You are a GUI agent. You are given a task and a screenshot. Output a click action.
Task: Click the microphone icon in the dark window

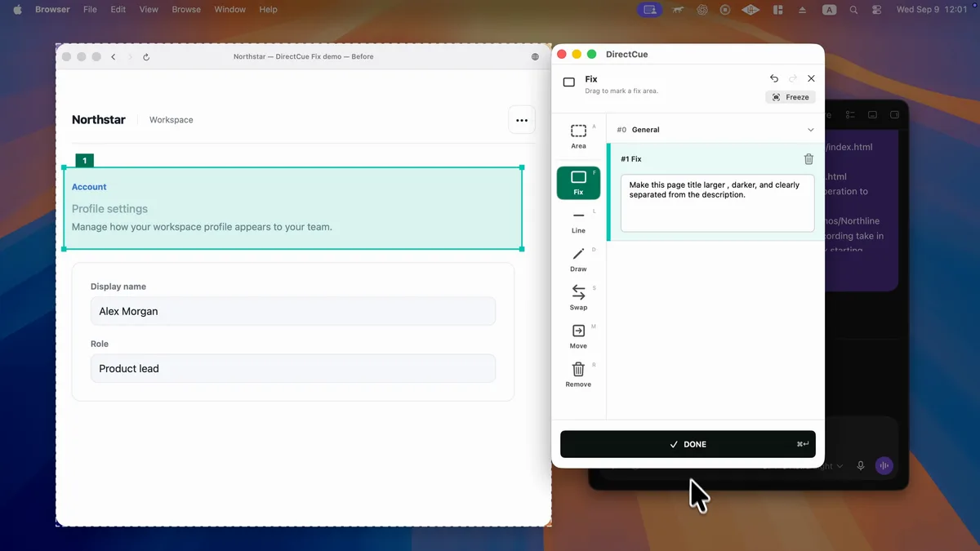coord(861,466)
